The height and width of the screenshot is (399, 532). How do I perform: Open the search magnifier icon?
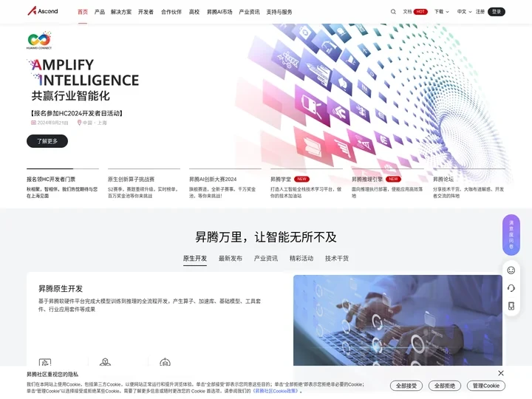pyautogui.click(x=393, y=12)
